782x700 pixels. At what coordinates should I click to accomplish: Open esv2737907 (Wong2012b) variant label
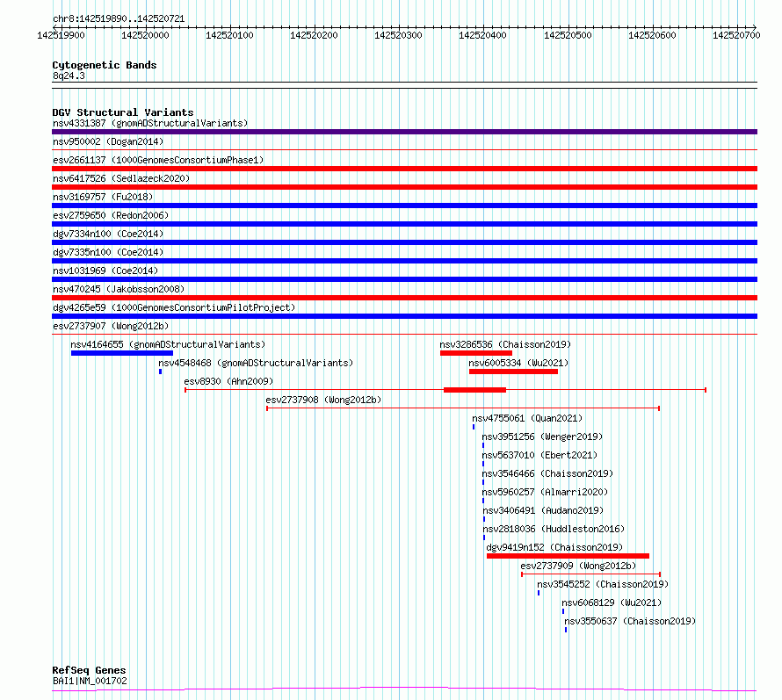[x=111, y=326]
